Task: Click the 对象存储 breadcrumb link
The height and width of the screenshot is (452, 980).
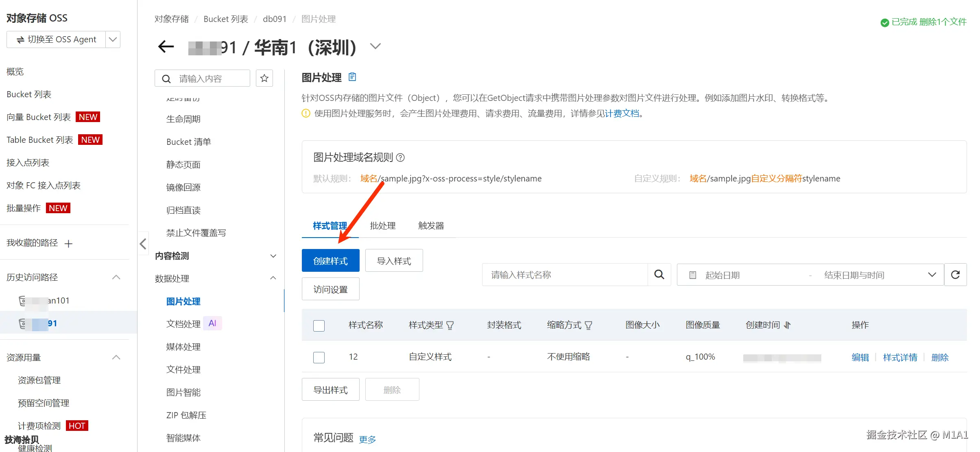Action: [x=172, y=19]
